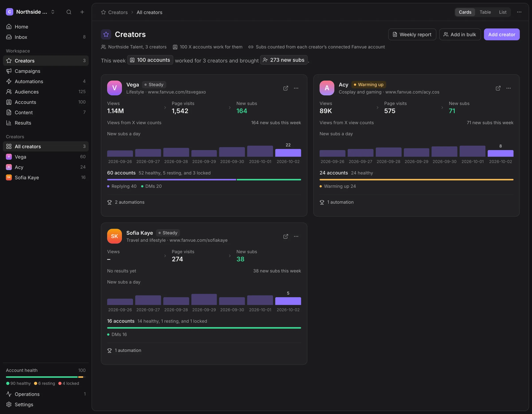
Task: Switch to Cards view
Action: 465,12
